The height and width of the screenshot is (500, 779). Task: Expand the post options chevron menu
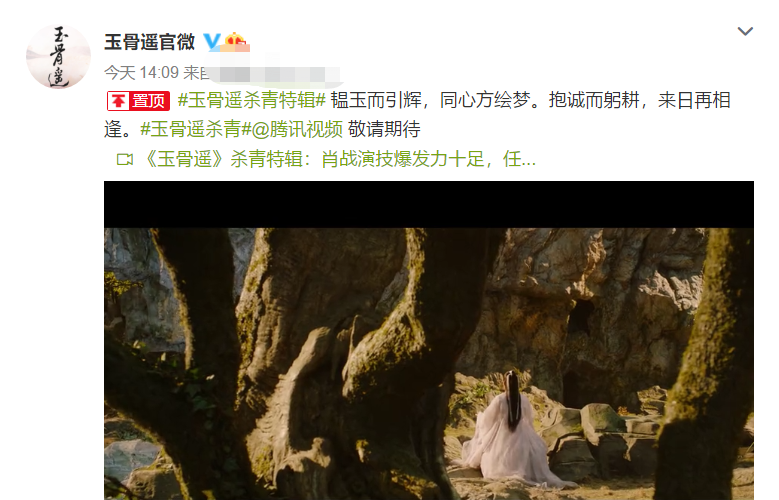pos(745,31)
